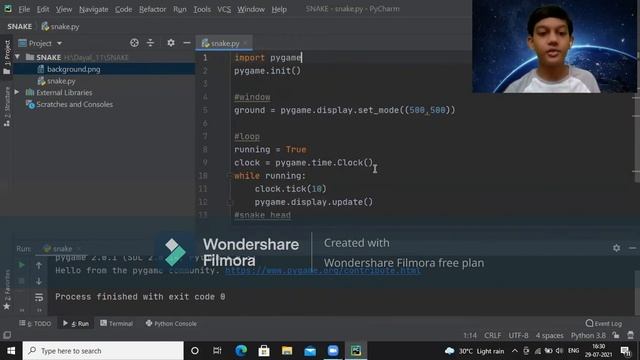The image size is (640, 360).
Task: Expand the External Libraries node
Action: [17, 92]
